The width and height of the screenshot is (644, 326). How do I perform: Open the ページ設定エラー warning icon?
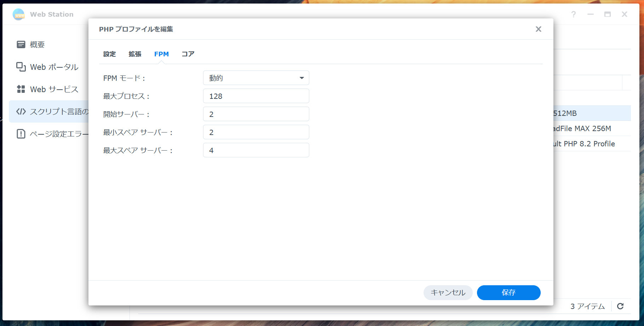pos(21,134)
